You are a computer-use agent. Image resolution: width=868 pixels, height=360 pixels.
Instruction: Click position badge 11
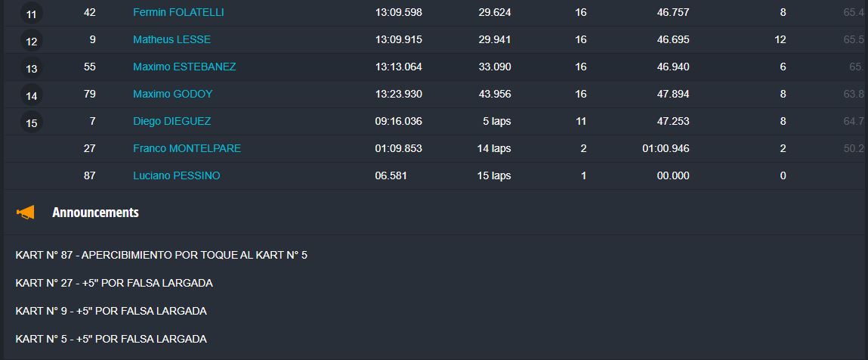pos(32,14)
